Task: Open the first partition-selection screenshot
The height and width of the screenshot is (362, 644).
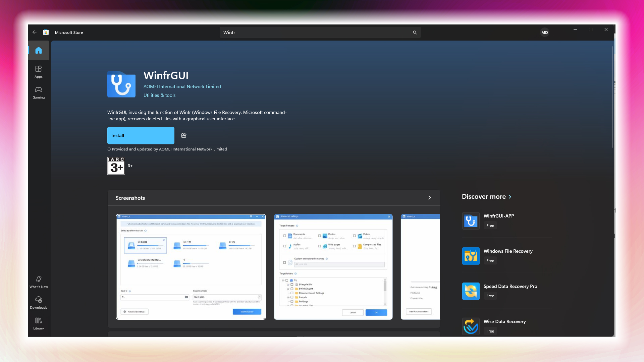Action: pyautogui.click(x=191, y=267)
